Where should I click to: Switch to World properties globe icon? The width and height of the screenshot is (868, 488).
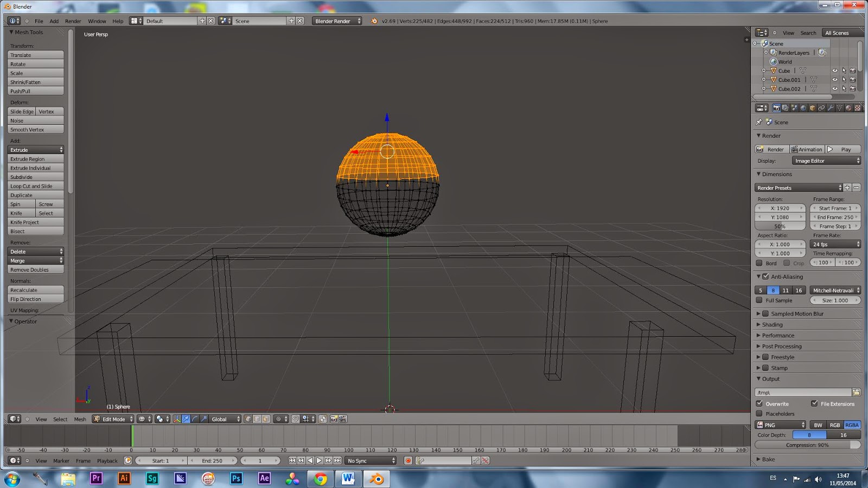pos(803,108)
